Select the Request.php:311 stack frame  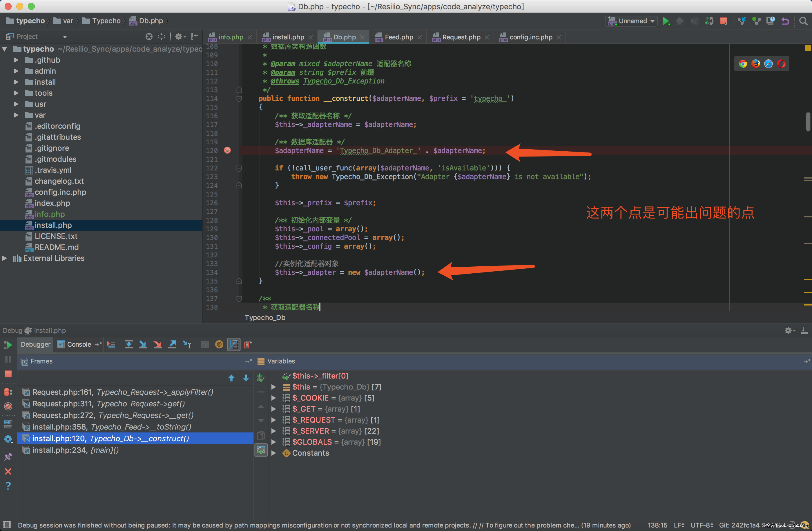click(108, 404)
